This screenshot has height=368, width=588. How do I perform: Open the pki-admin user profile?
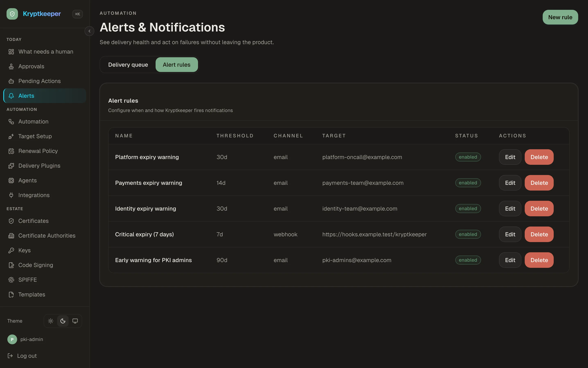pos(25,339)
